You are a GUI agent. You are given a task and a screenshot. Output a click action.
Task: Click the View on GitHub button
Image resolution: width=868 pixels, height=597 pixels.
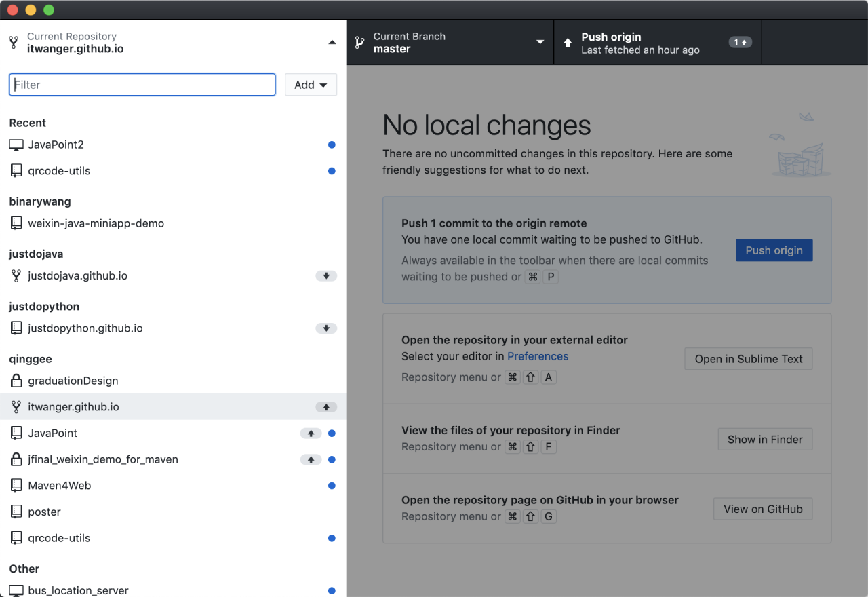click(762, 509)
